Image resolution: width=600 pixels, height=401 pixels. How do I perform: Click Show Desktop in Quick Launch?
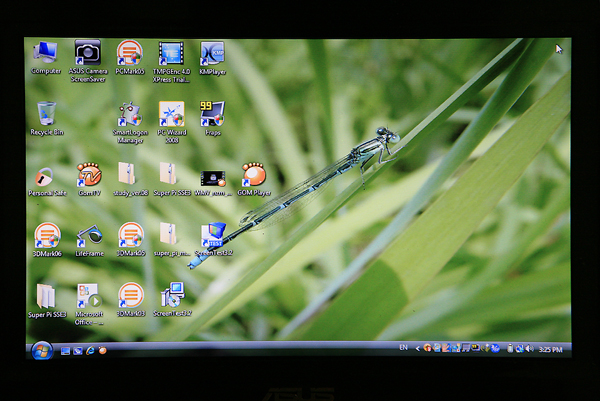(65, 351)
